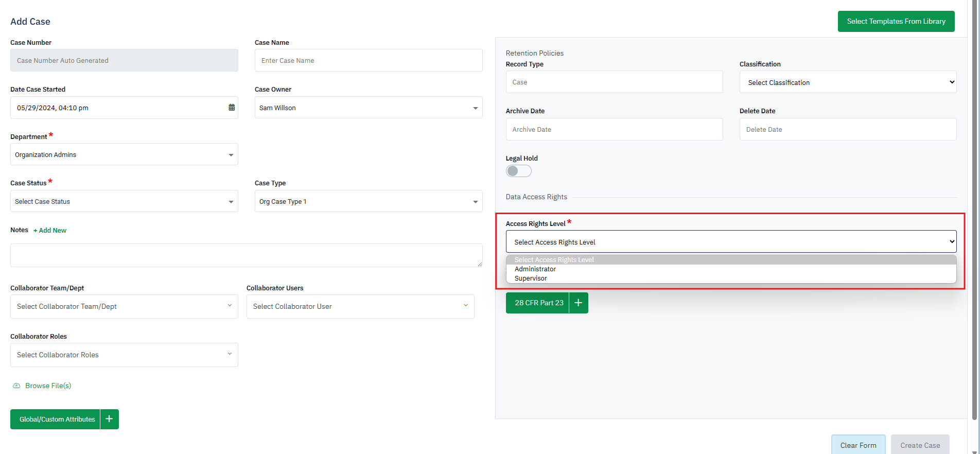Click the Clear Form button
Image resolution: width=980 pixels, height=454 pixels.
(858, 445)
